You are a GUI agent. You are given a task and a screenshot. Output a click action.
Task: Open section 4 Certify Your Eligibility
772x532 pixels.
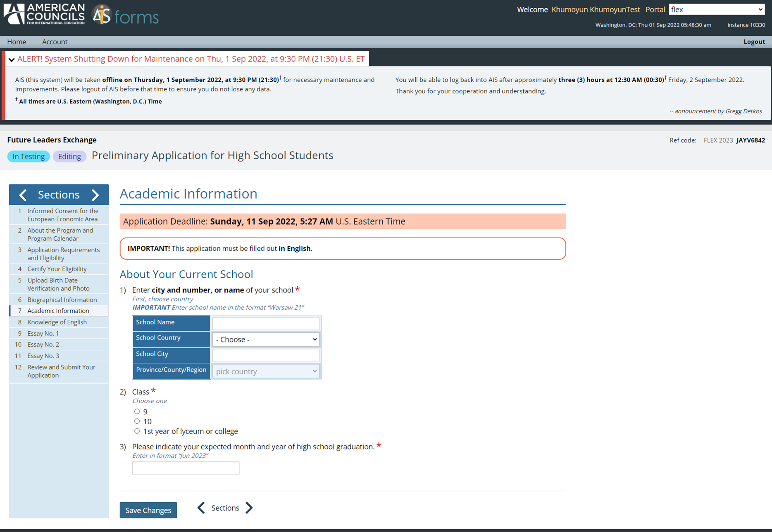[x=59, y=269]
